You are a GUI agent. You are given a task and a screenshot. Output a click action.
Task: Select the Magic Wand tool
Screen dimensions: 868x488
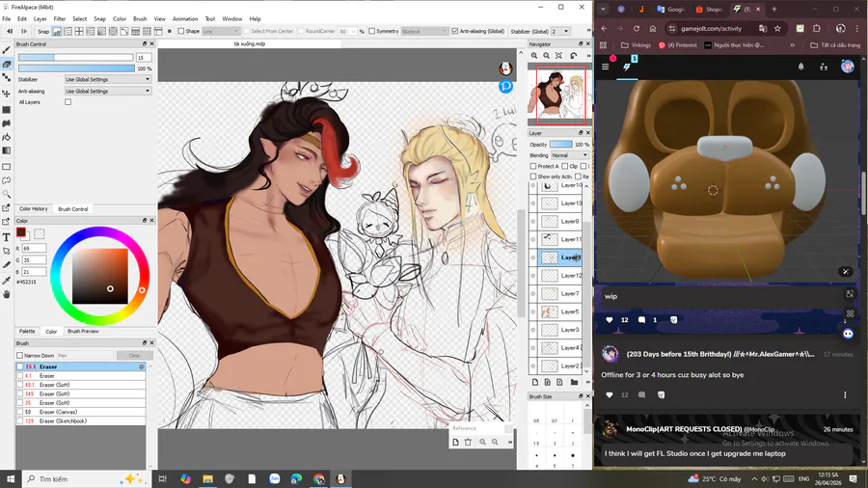click(x=7, y=194)
